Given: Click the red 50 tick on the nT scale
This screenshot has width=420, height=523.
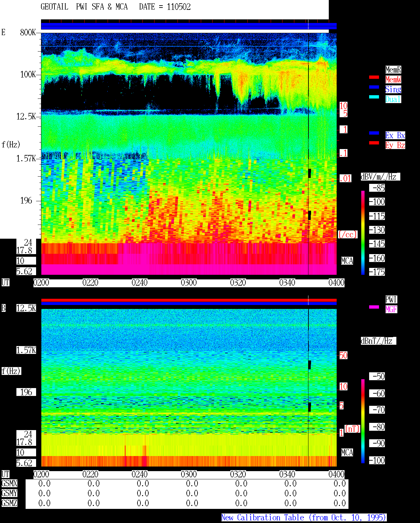Looking at the screenshot, I should pyautogui.click(x=343, y=355).
